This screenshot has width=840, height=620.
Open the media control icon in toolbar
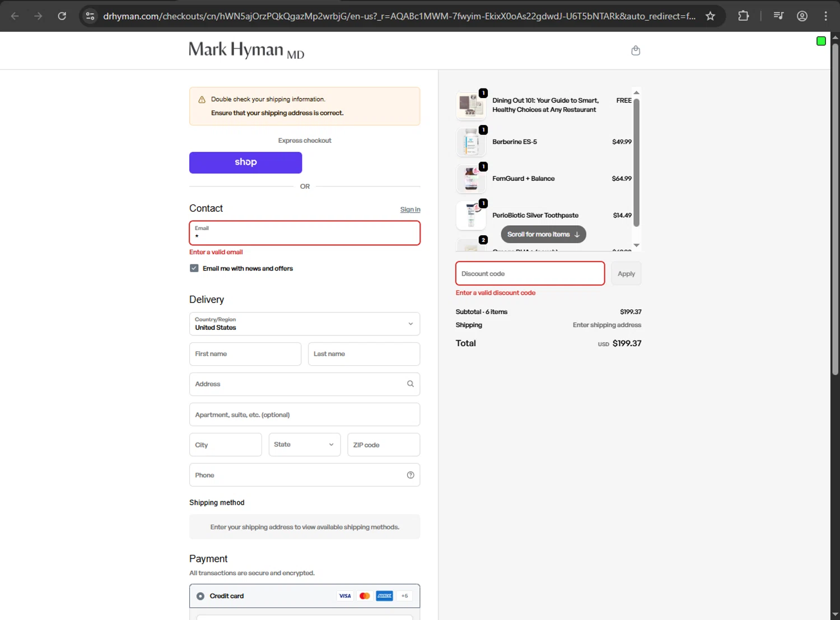point(778,16)
